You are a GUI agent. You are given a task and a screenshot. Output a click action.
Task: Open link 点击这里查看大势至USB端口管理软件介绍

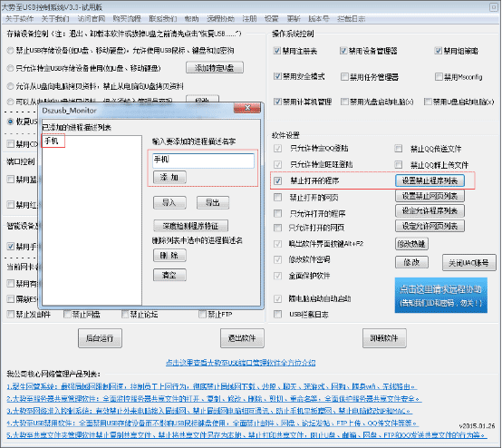tap(241, 363)
